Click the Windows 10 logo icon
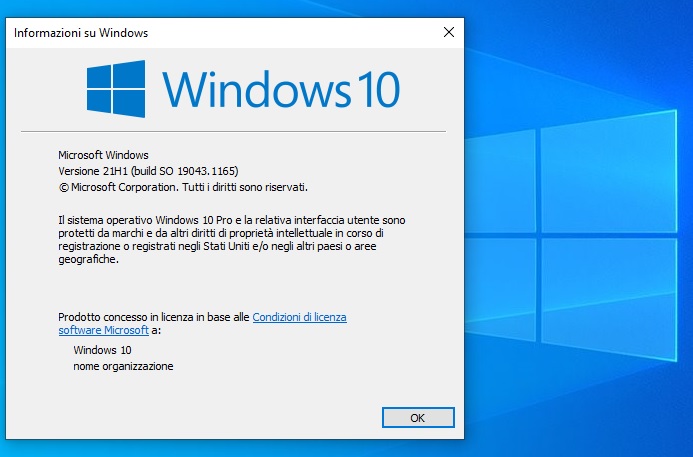The image size is (693, 457). [x=116, y=89]
